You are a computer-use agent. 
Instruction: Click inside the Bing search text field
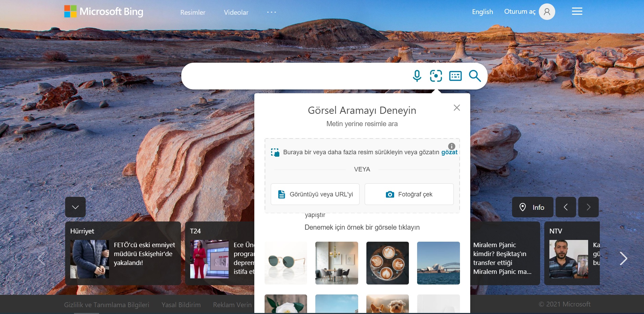tap(295, 76)
